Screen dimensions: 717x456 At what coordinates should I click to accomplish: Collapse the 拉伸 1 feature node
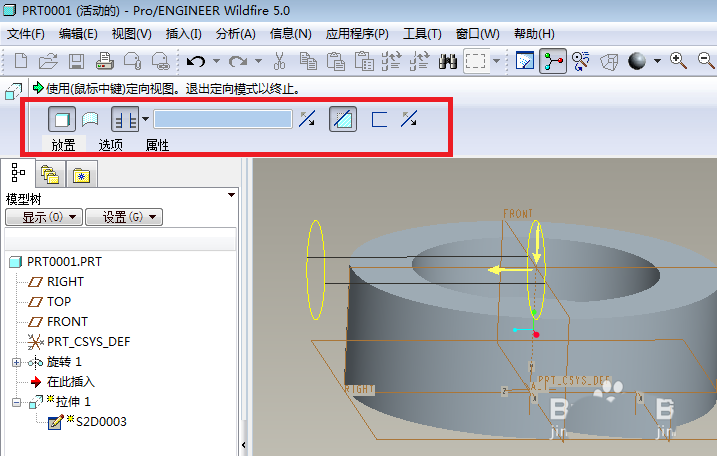coord(16,402)
